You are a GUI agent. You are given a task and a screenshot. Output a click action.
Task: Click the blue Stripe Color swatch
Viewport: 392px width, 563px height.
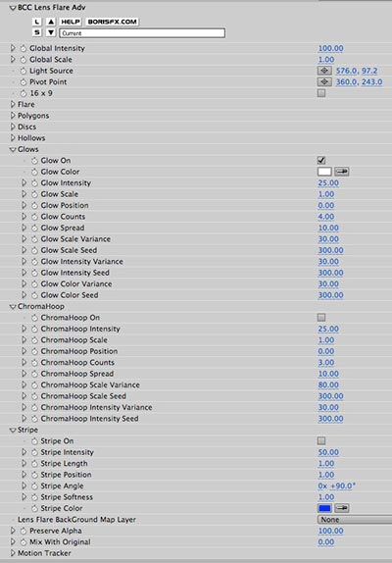tap(324, 508)
